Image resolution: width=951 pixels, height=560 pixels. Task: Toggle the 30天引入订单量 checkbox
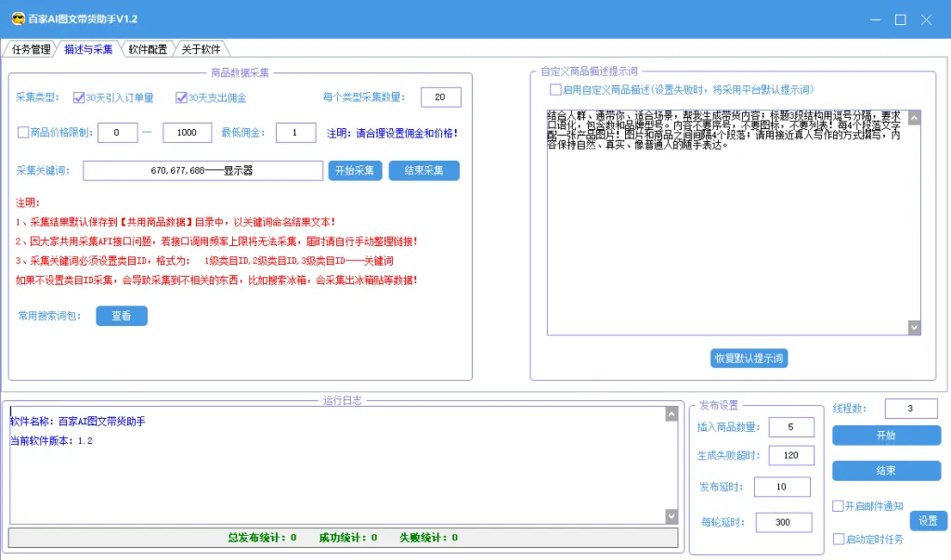(78, 98)
